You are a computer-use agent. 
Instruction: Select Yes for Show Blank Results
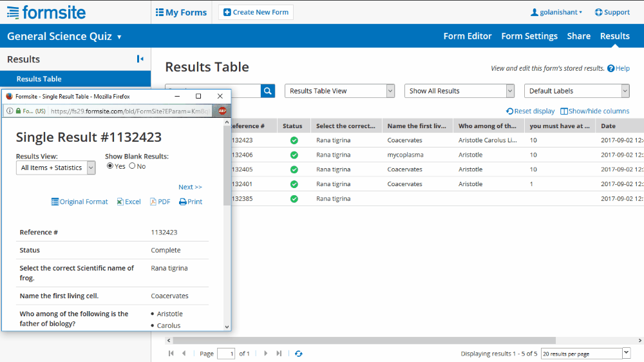click(109, 166)
